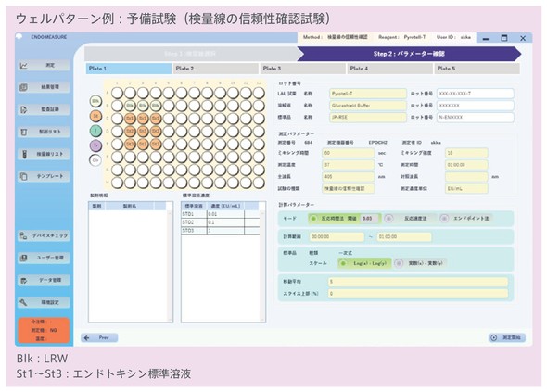Click the empty well H12
The width and height of the screenshot is (547, 392).
pyautogui.click(x=259, y=183)
